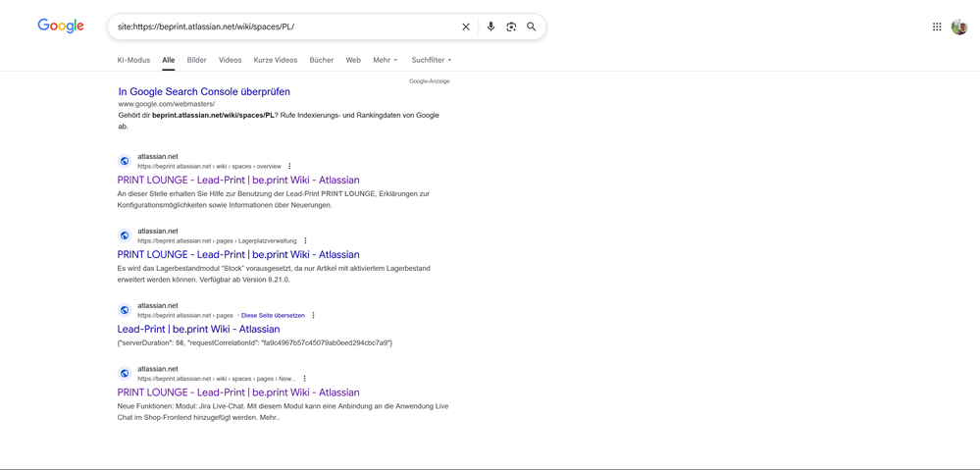Expand the Mehr dropdown
Image resolution: width=980 pixels, height=470 pixels.
coord(385,60)
